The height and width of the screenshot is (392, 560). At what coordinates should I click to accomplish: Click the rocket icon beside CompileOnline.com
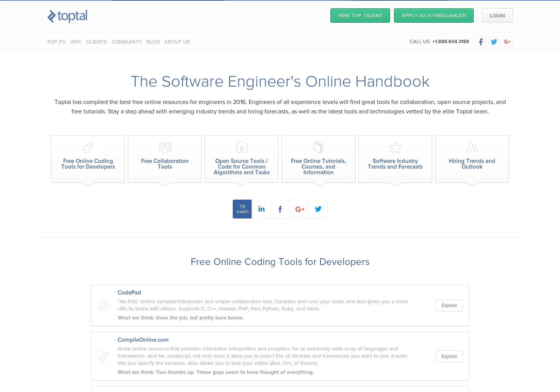point(104,356)
